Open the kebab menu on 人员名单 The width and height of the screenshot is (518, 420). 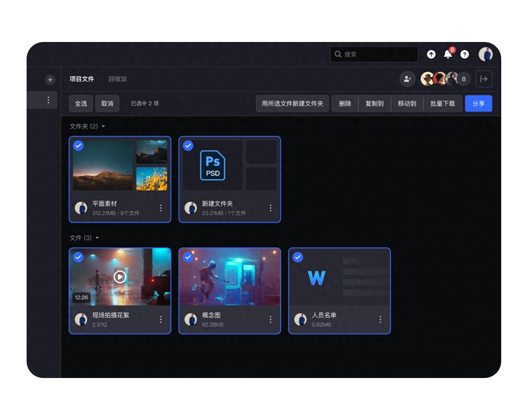[380, 319]
